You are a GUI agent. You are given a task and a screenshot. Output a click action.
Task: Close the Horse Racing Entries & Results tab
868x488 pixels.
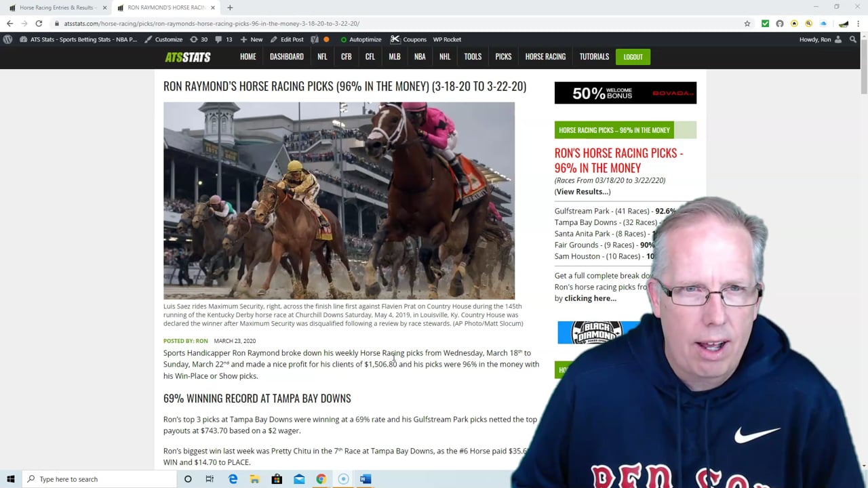click(x=104, y=7)
